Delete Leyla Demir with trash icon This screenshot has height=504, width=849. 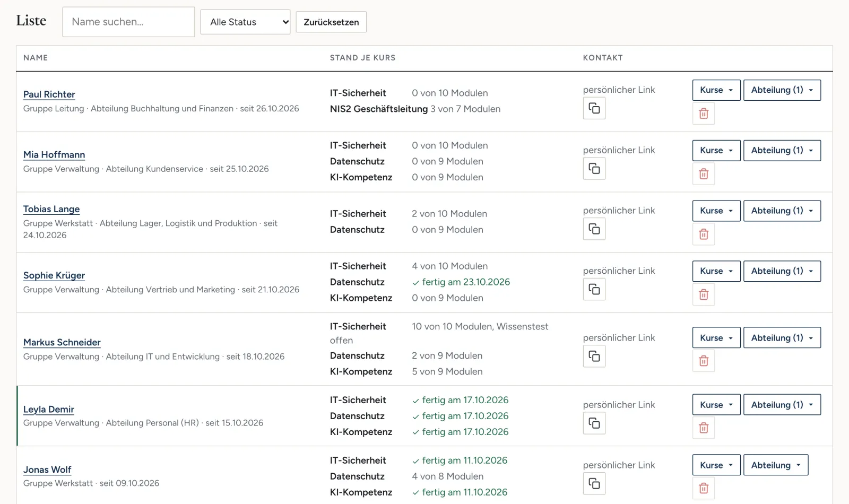704,428
